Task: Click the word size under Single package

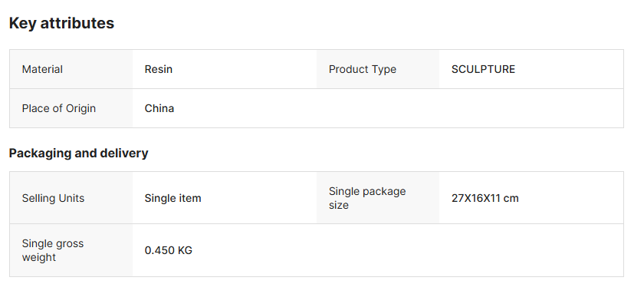Action: [x=338, y=205]
